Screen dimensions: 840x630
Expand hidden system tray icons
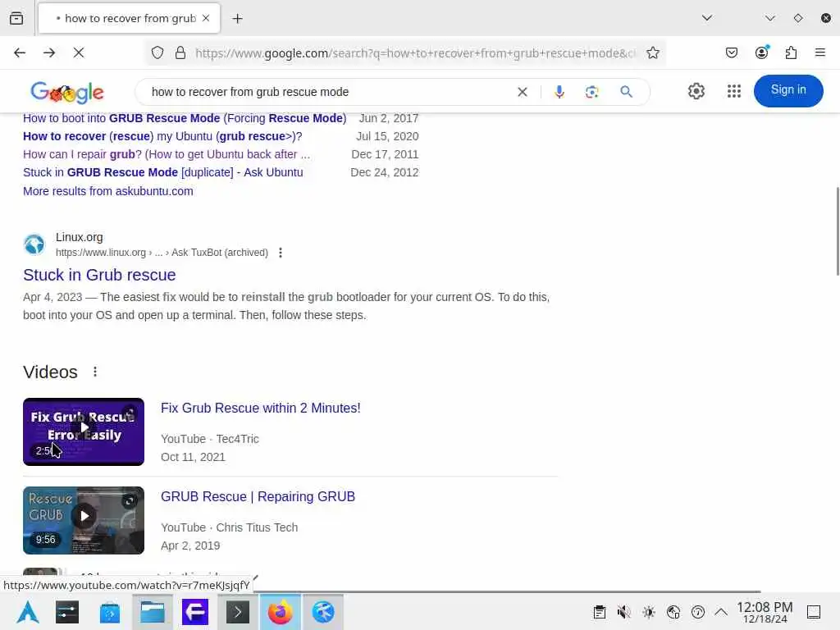(x=721, y=611)
